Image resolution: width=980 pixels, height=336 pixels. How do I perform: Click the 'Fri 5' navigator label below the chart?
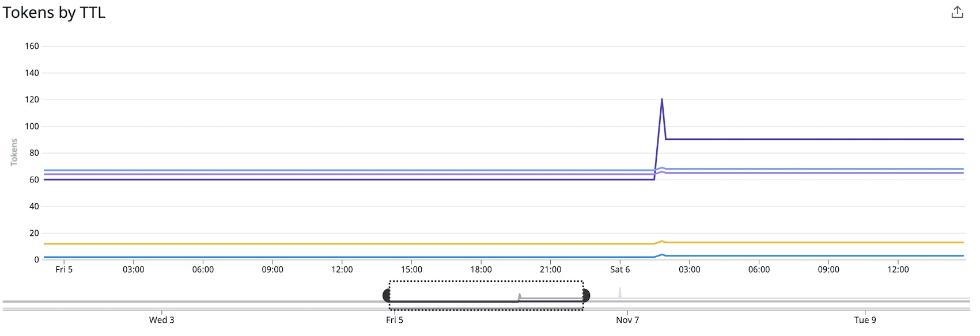(x=395, y=320)
